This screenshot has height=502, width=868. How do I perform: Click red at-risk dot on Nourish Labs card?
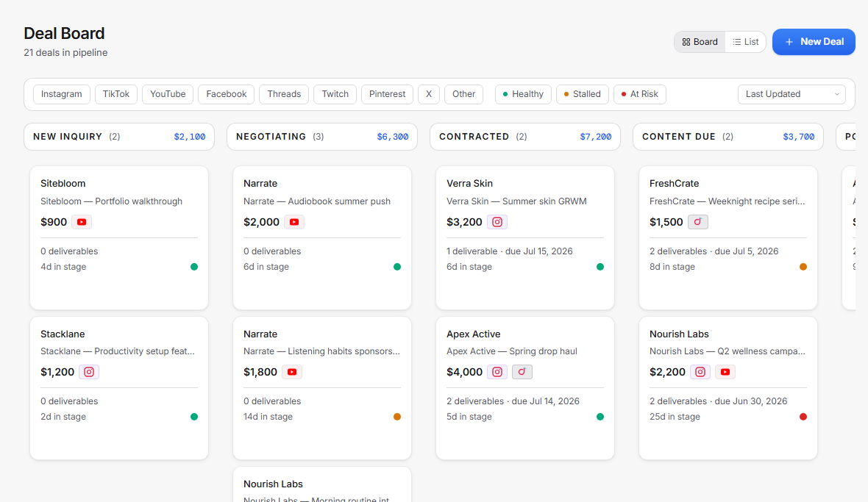coord(803,417)
